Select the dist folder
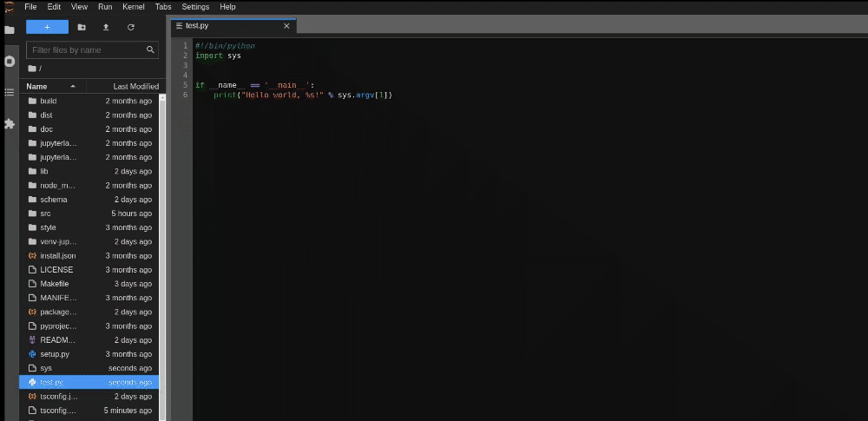Viewport: 868px width, 421px height. tap(89, 115)
